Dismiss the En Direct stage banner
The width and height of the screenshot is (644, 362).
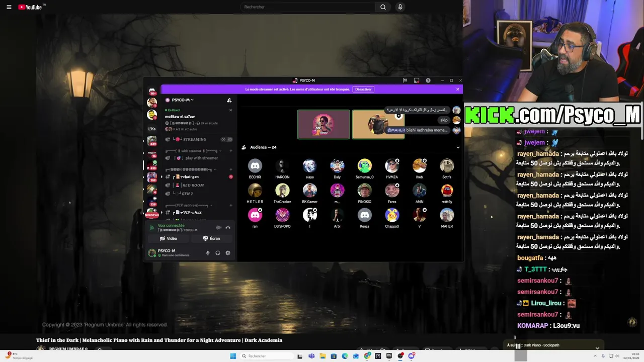[230, 110]
